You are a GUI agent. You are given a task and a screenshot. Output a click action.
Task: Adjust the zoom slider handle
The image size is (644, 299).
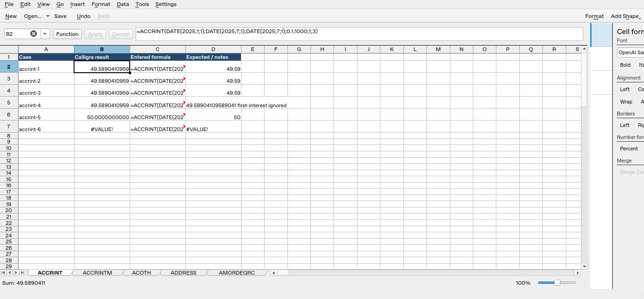(557, 283)
